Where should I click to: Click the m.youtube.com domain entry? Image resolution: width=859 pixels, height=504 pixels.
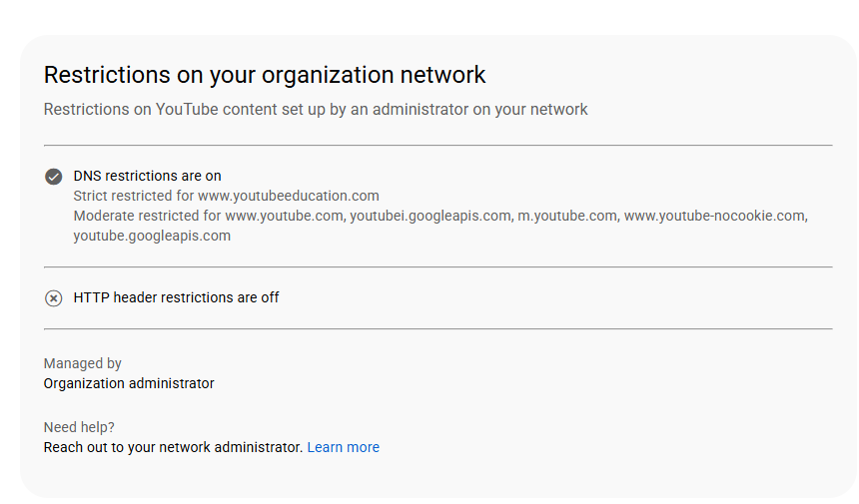(x=568, y=216)
